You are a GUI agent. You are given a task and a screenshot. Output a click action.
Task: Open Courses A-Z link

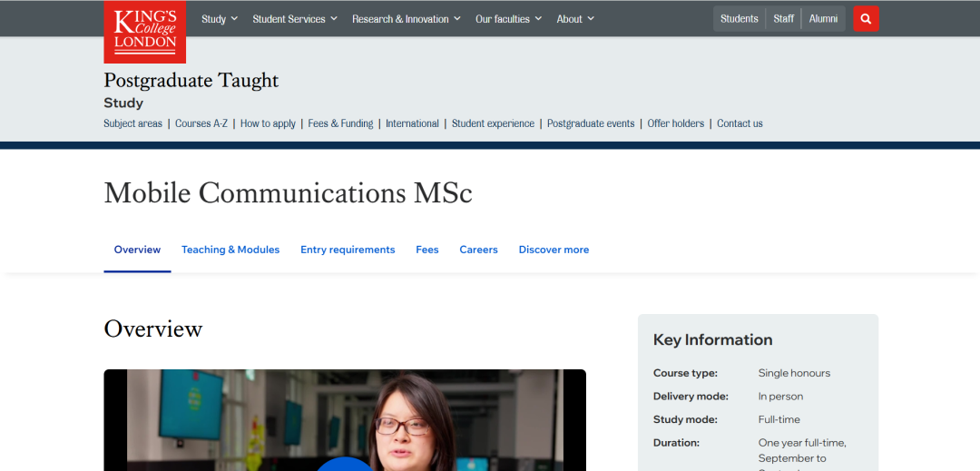pyautogui.click(x=201, y=123)
